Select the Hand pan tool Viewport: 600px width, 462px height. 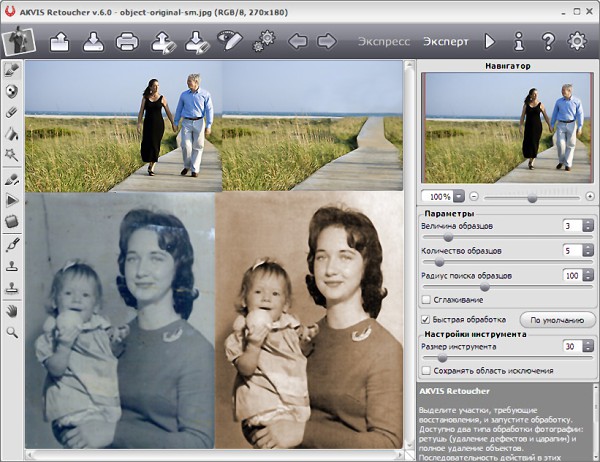(x=12, y=311)
